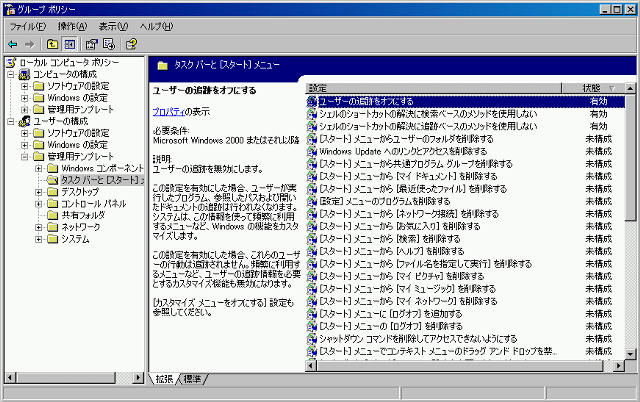Click the Properties toolbar icon
The image size is (640, 402).
click(x=91, y=44)
